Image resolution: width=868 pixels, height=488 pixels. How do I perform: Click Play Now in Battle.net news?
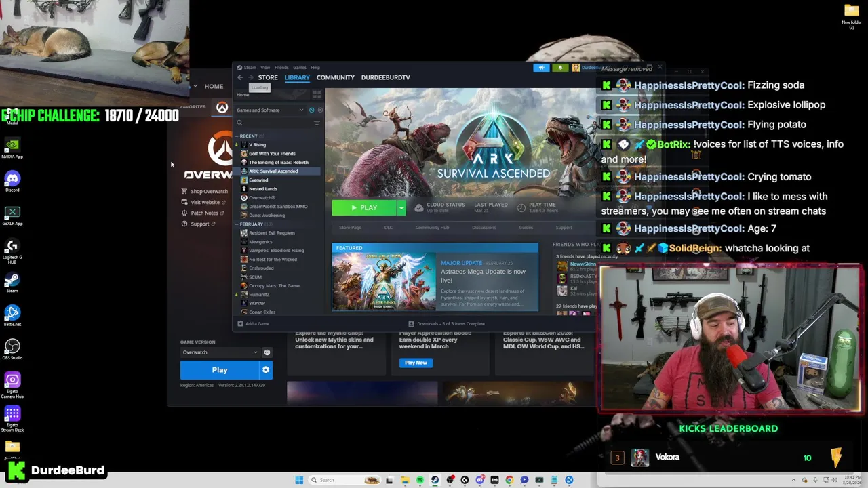(416, 363)
